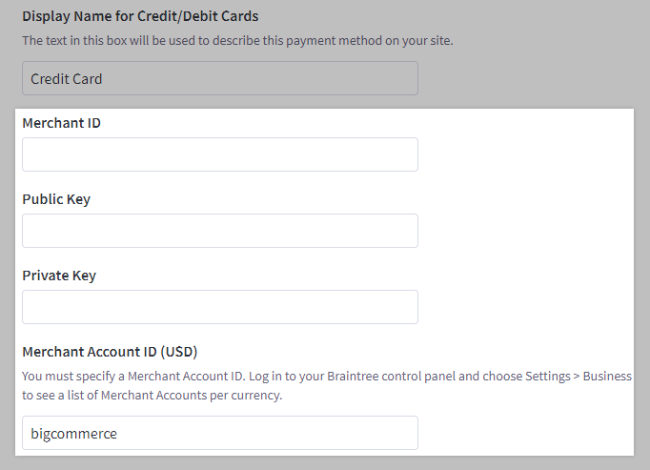Click the 'Merchant Account ID (USD)' label
This screenshot has height=470, width=650.
111,351
